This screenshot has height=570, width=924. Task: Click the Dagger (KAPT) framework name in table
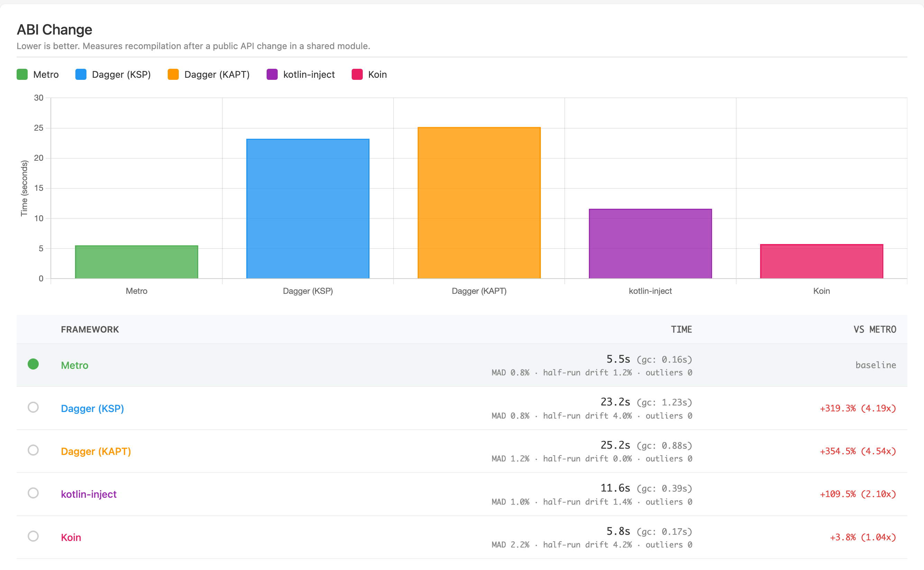[x=96, y=451]
